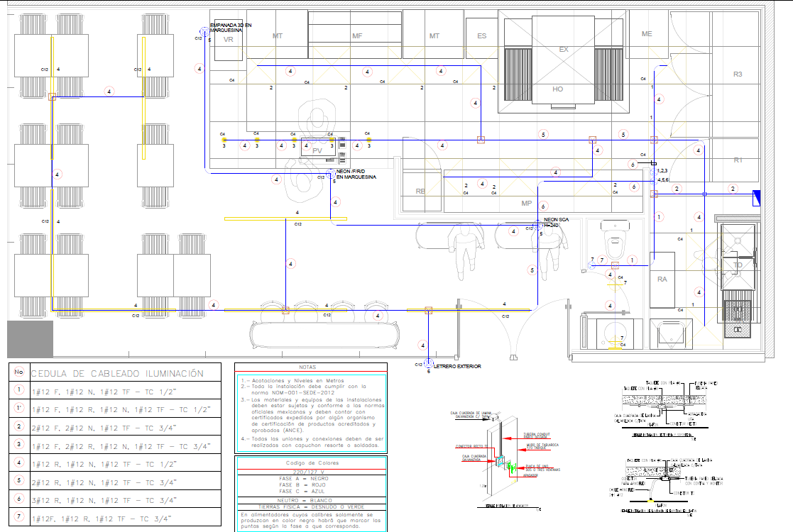Click the NOTAS header text
The width and height of the screenshot is (793, 532).
point(307,367)
